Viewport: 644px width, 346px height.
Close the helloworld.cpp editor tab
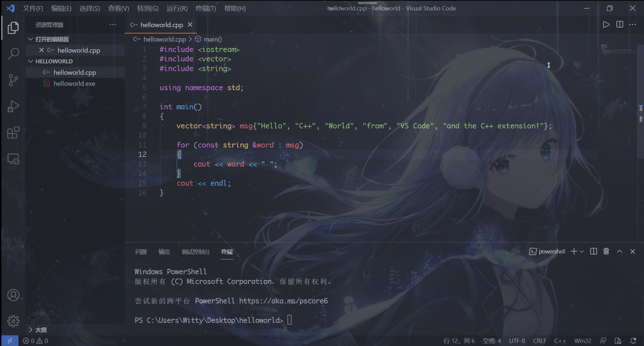tap(190, 24)
